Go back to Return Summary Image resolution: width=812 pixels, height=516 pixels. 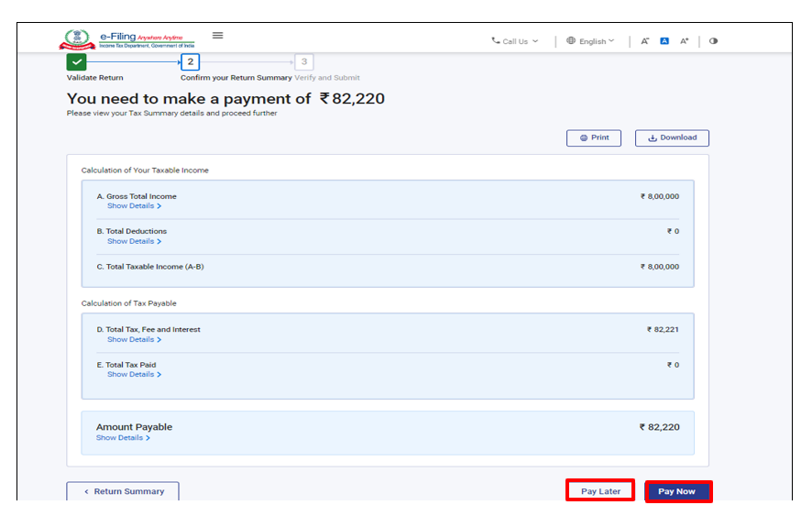(x=123, y=491)
